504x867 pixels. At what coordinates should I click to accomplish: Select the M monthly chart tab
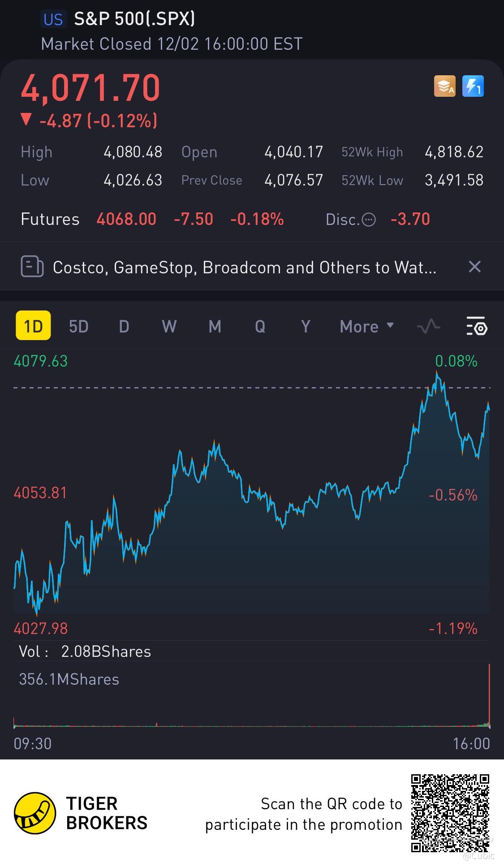click(215, 327)
